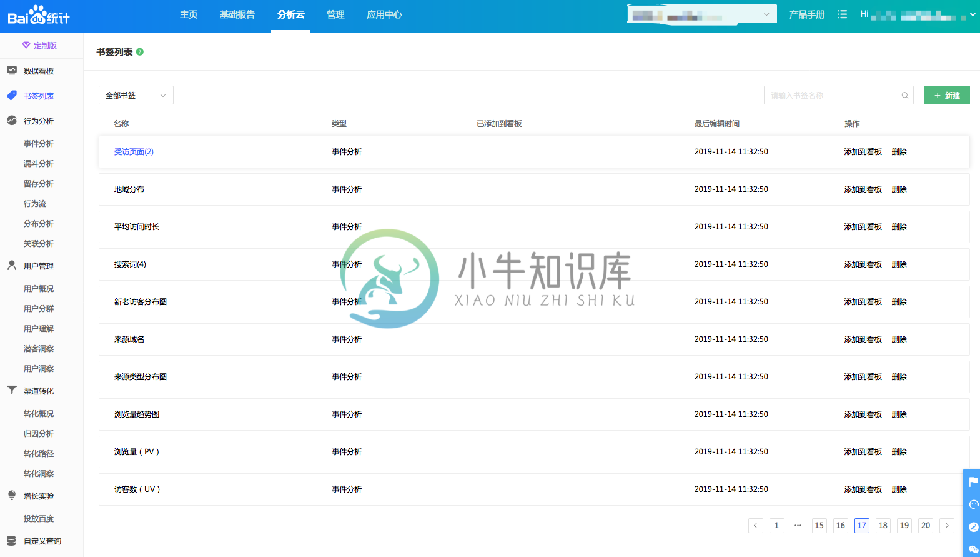
Task: Click the Baidu Tongji logo
Action: point(39,15)
